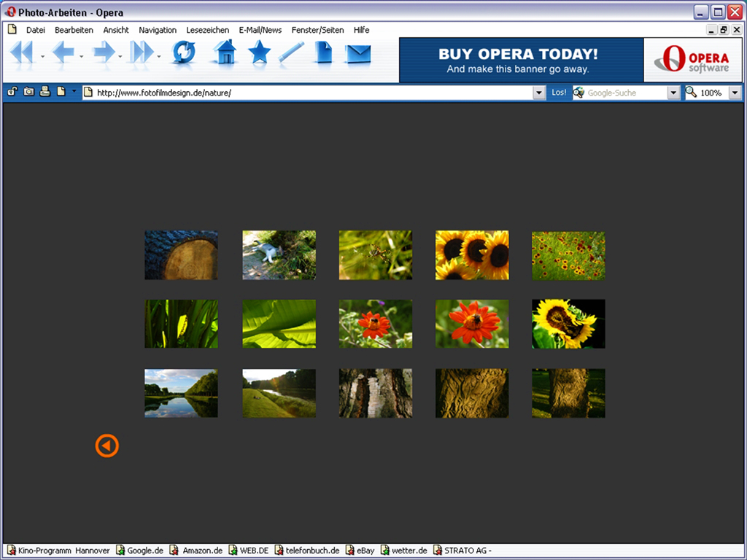This screenshot has height=560, width=747.
Task: Open the three sunflowers thumbnail
Action: coord(472,255)
